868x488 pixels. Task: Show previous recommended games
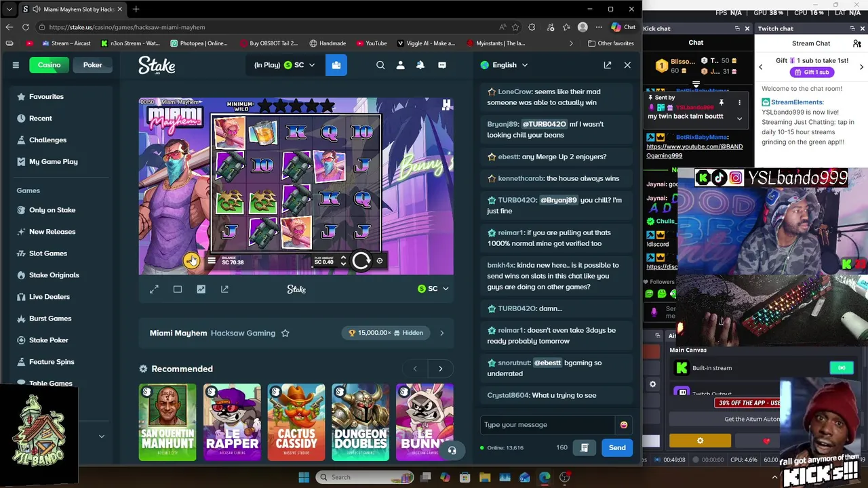click(415, 369)
